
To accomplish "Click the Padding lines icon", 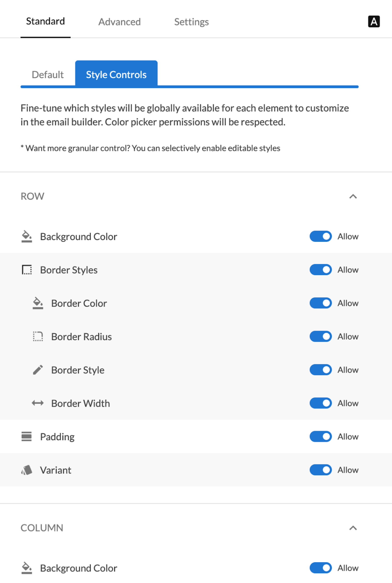I will tap(27, 436).
